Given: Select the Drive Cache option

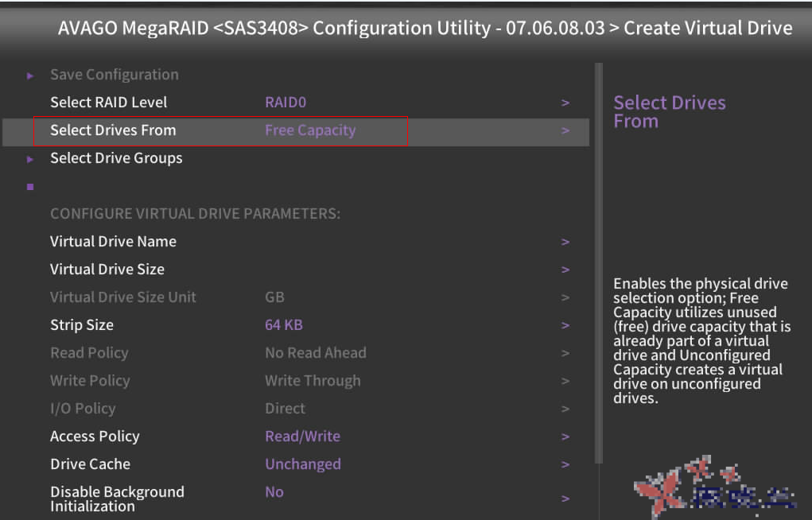Looking at the screenshot, I should (90, 464).
